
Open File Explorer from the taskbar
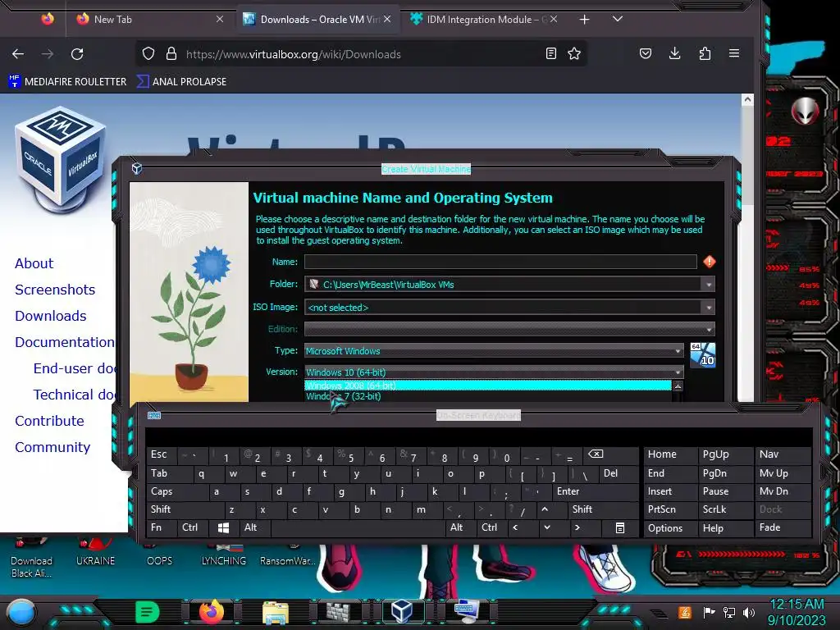tap(276, 612)
